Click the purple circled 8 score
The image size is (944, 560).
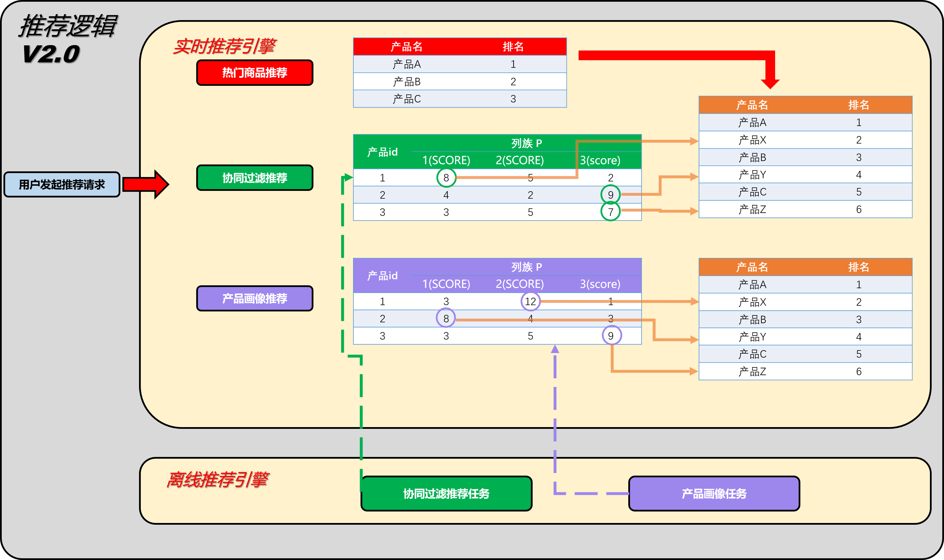pos(446,319)
